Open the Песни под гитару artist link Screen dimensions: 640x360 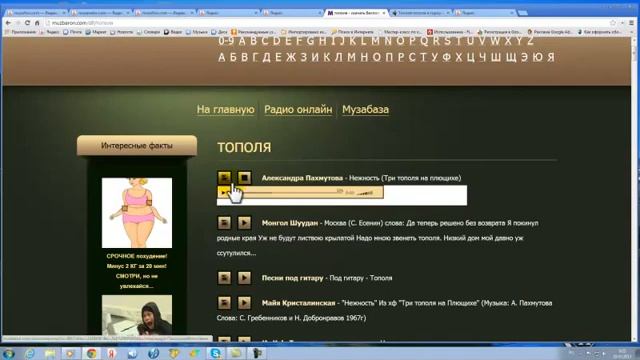point(292,278)
